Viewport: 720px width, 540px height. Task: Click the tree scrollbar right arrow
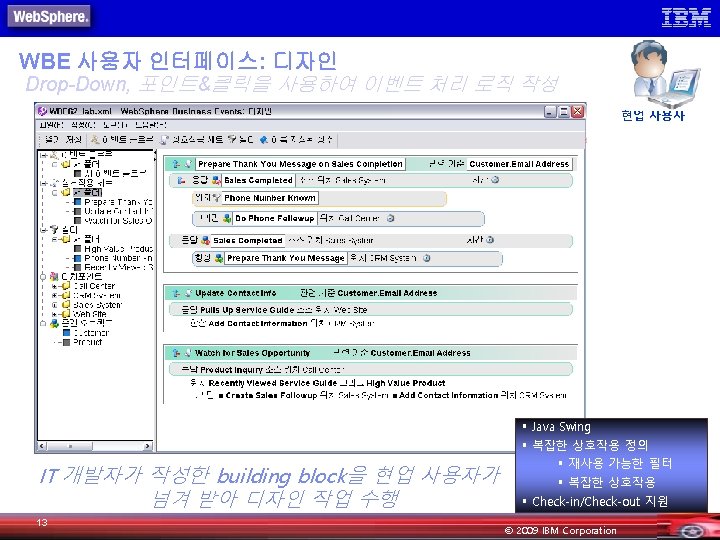point(148,446)
